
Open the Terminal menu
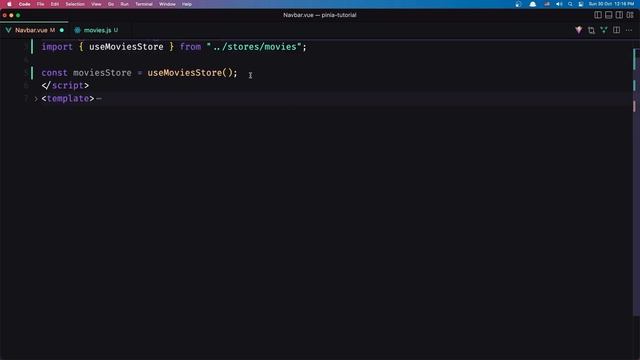[144, 4]
